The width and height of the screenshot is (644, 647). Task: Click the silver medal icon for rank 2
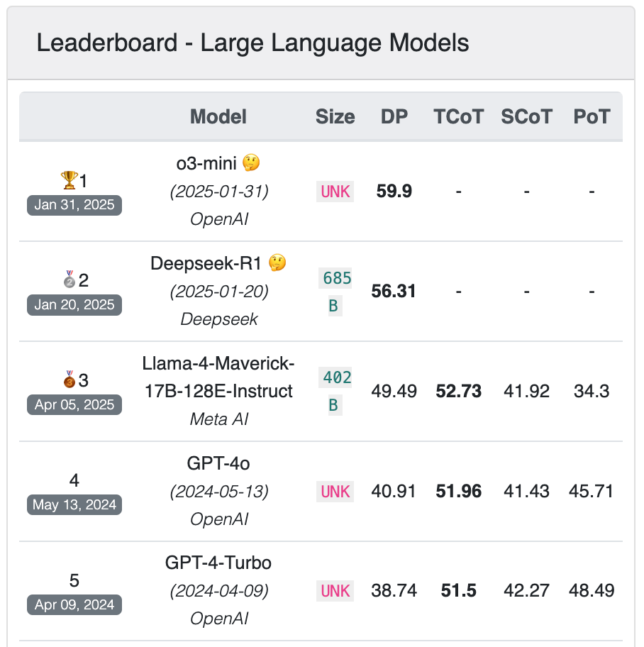(x=69, y=280)
